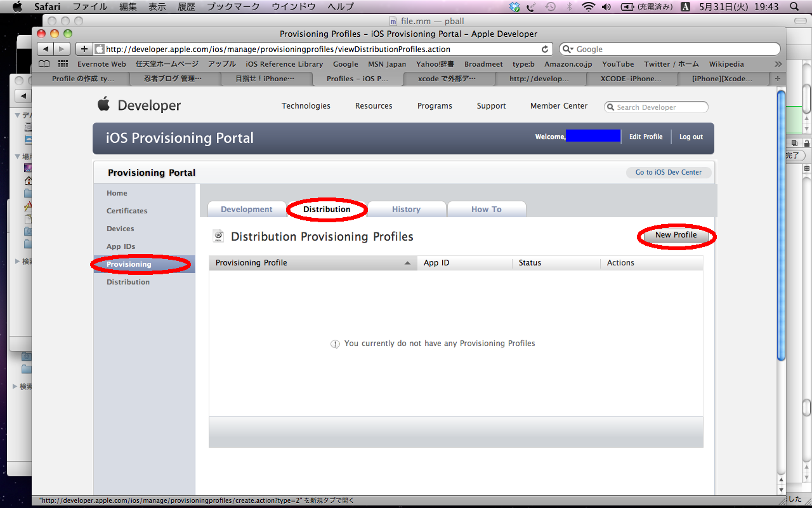The width and height of the screenshot is (812, 508).
Task: Toggle sort arrow on Provisioning Profile column
Action: [x=407, y=263]
